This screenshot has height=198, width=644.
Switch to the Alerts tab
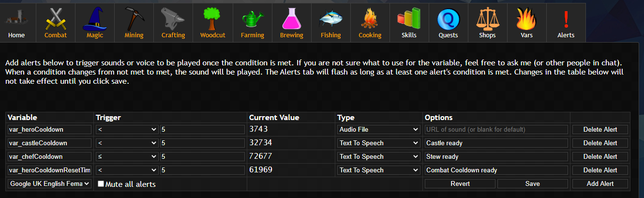[566, 22]
